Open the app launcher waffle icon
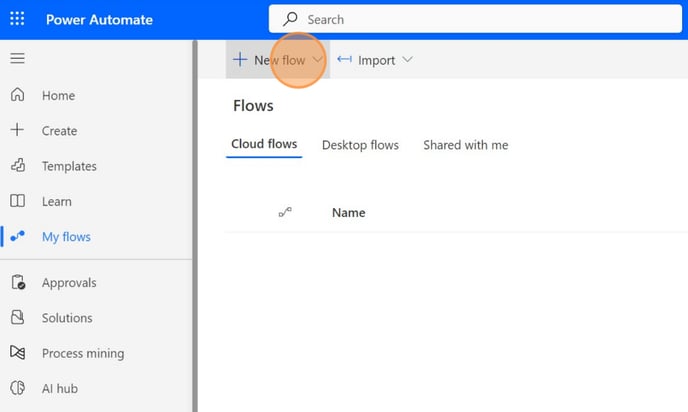Image resolution: width=688 pixels, height=412 pixels. click(x=17, y=19)
